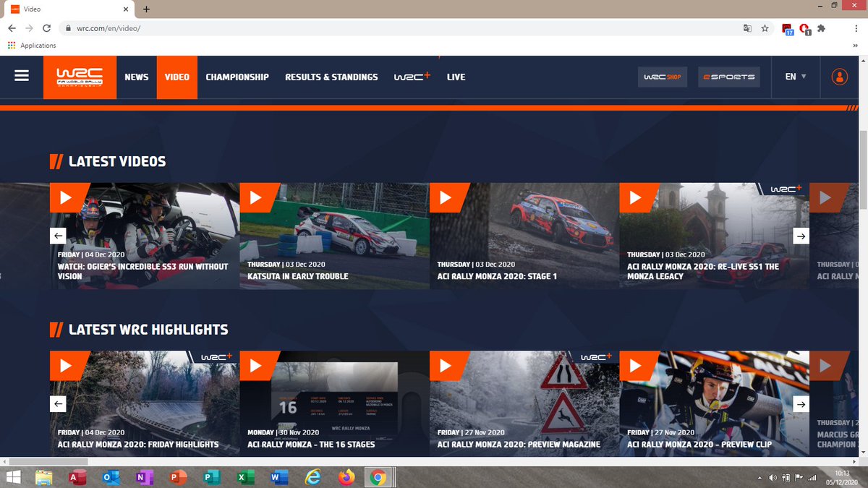The width and height of the screenshot is (868, 488).
Task: Go forward in the browser
Action: click(29, 28)
